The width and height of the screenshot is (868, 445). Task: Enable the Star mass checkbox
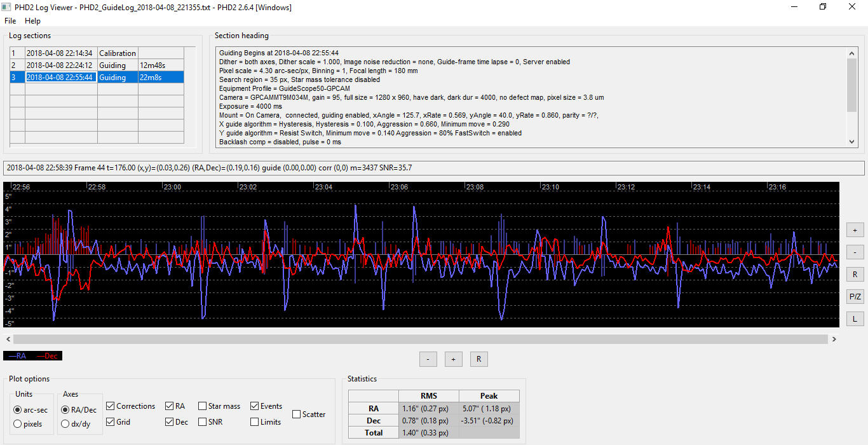point(203,406)
